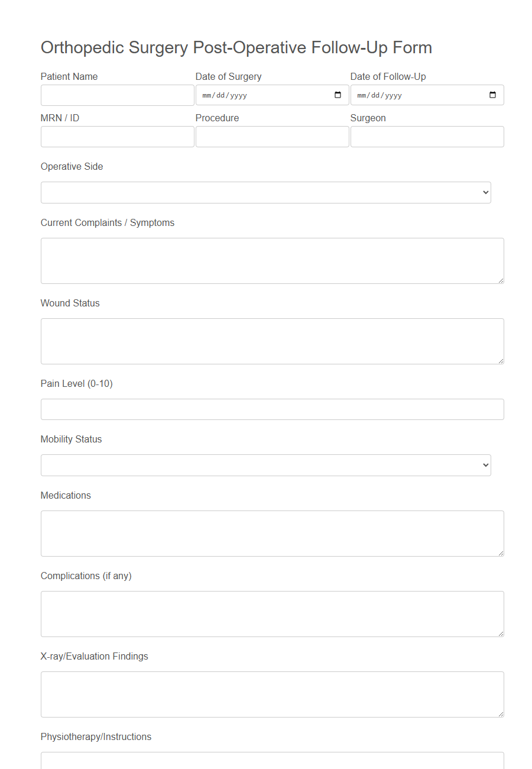
Task: Select the MRN / ID field
Action: pyautogui.click(x=117, y=136)
